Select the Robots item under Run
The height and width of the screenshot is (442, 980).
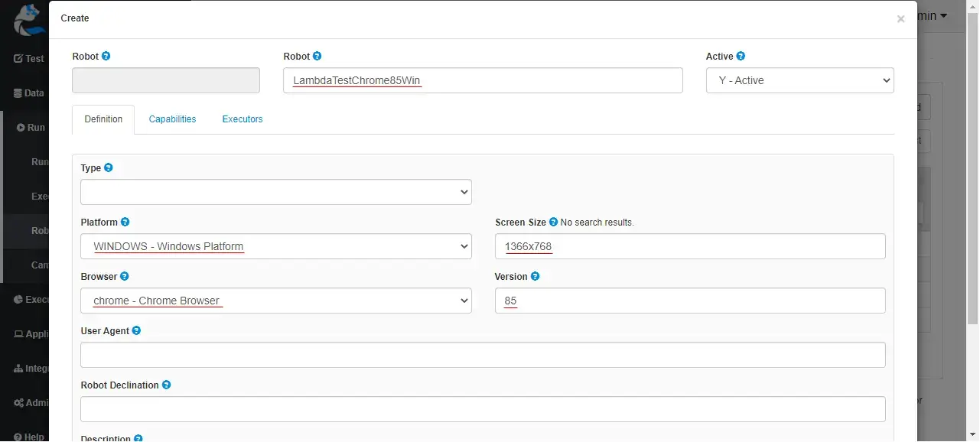click(33, 230)
